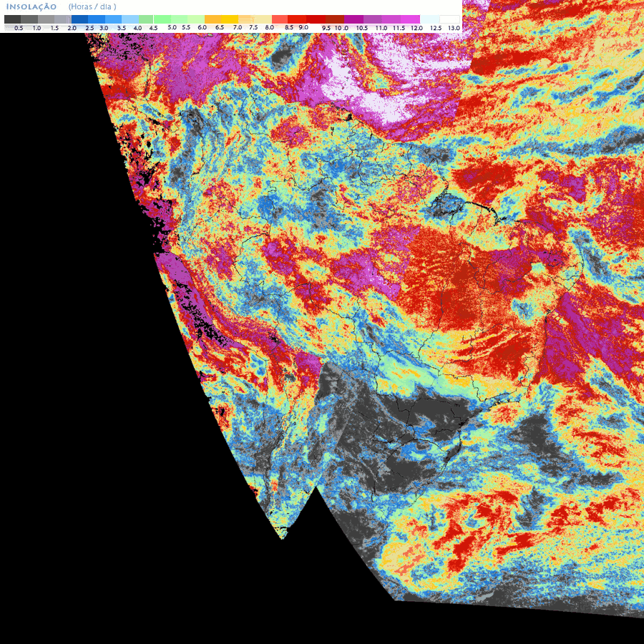This screenshot has height=644, width=644.
Task: Select the dark blue legend swatch
Action: pyautogui.click(x=79, y=19)
